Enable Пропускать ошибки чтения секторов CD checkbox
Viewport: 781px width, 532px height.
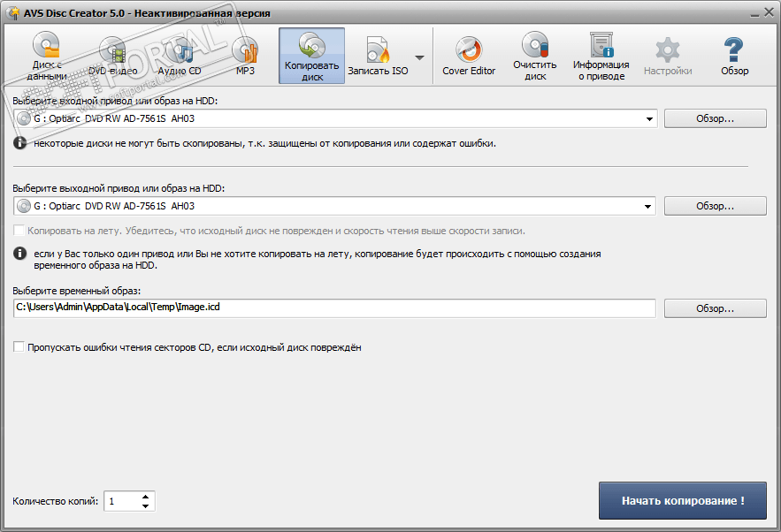pyautogui.click(x=19, y=347)
